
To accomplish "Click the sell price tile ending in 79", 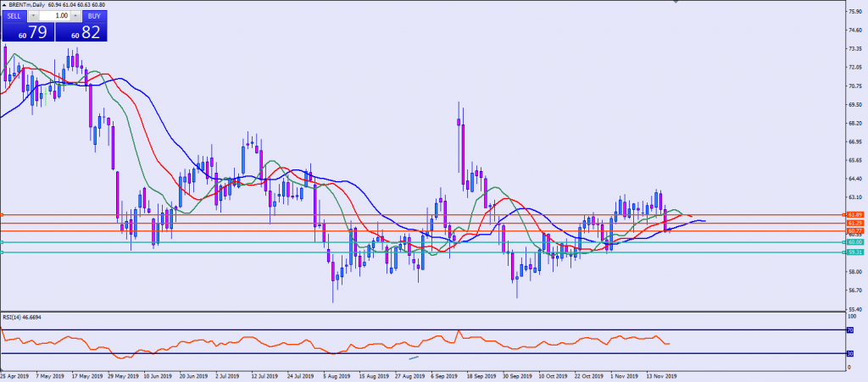I will click(27, 32).
